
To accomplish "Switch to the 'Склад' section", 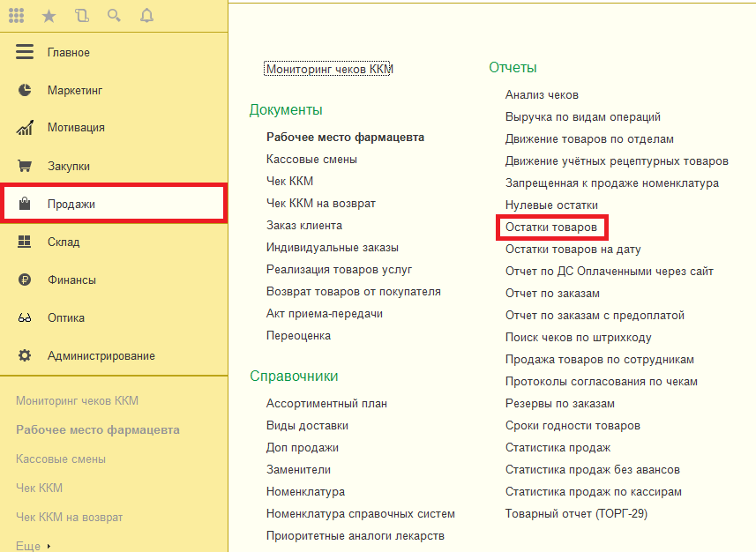I will (x=64, y=242).
